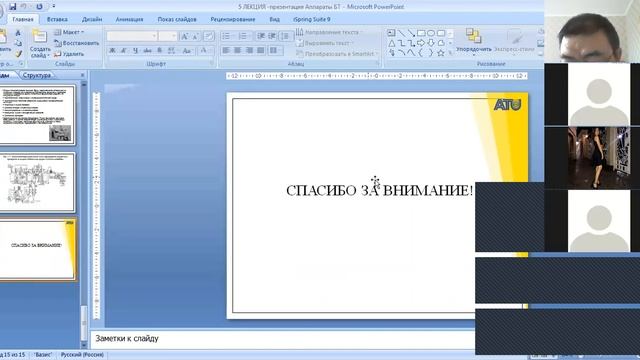Open character spacing options

172,51
